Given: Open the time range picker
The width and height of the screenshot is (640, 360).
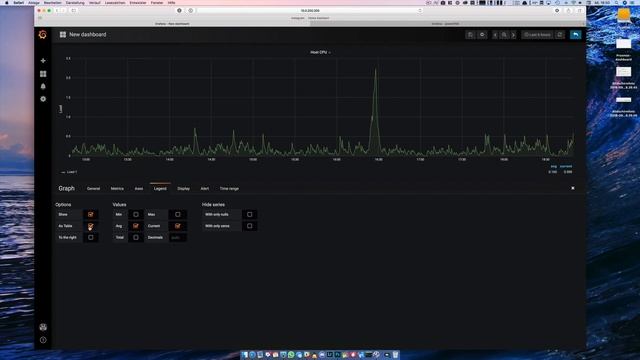Looking at the screenshot, I should point(537,35).
